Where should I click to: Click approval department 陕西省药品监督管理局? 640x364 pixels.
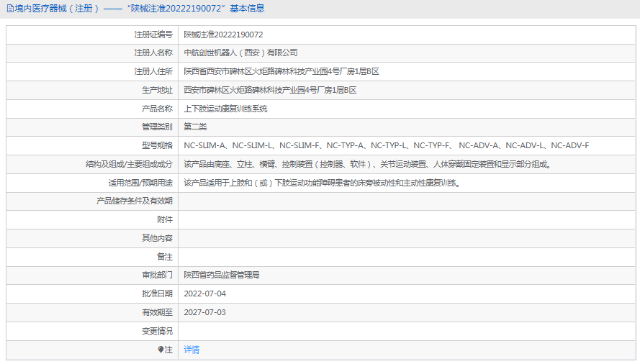pos(222,275)
